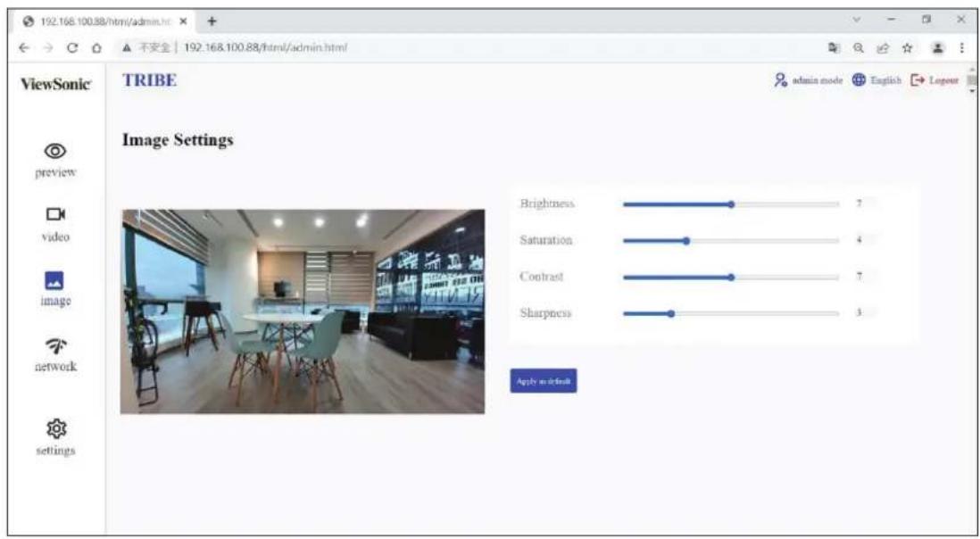Reload the page with refresh icon
Image resolution: width=980 pixels, height=539 pixels.
pos(72,46)
